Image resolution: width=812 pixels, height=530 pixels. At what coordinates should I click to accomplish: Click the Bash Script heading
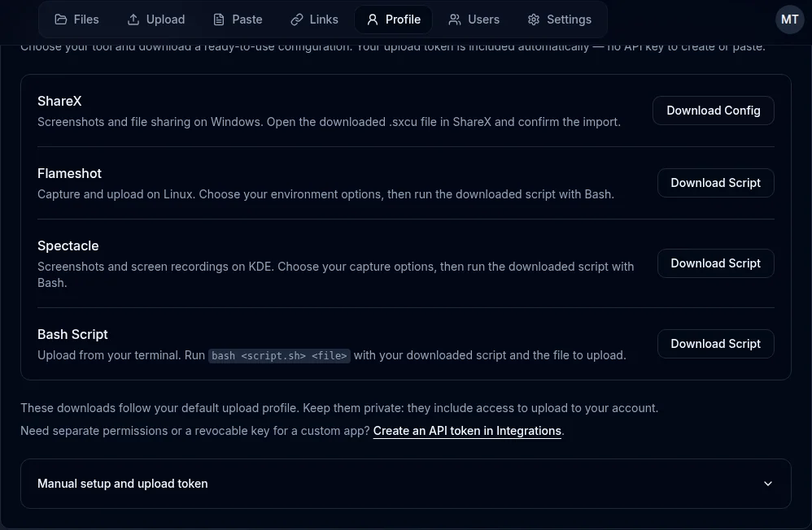pyautogui.click(x=72, y=334)
